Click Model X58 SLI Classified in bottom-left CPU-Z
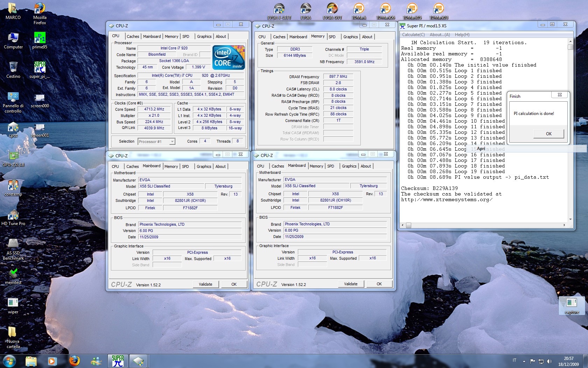This screenshot has width=588, height=368. coord(170,186)
